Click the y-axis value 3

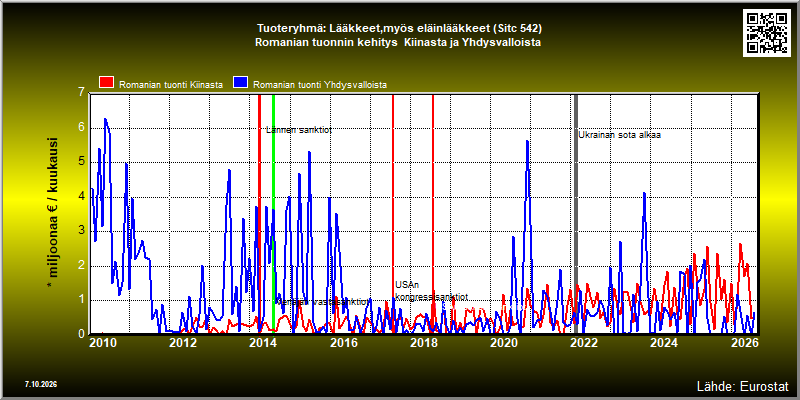81,231
